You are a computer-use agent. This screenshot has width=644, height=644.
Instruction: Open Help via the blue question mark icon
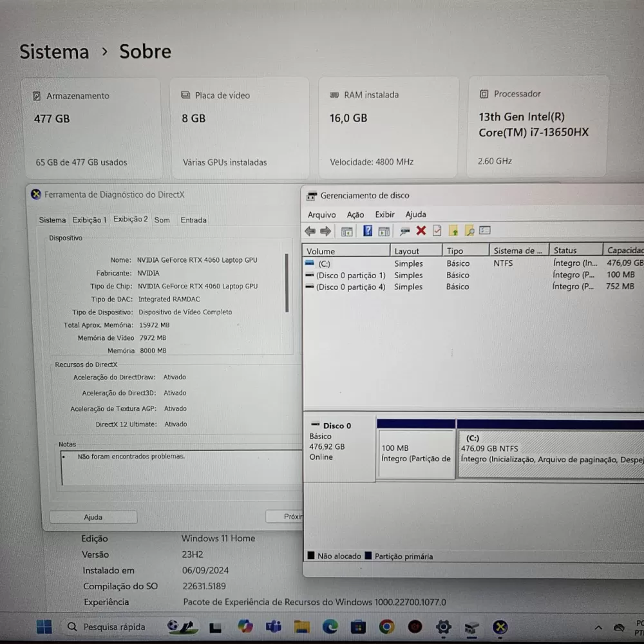pyautogui.click(x=368, y=231)
